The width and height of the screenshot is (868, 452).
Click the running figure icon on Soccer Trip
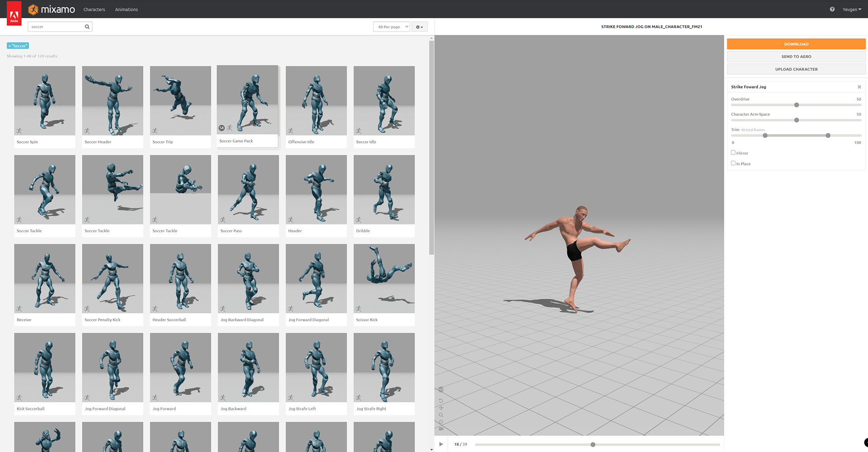pyautogui.click(x=155, y=131)
